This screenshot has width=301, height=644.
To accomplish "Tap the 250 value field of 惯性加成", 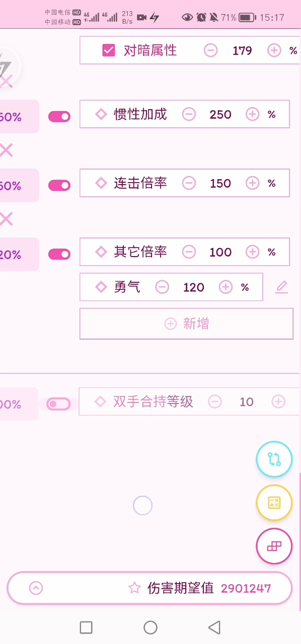I will click(220, 114).
